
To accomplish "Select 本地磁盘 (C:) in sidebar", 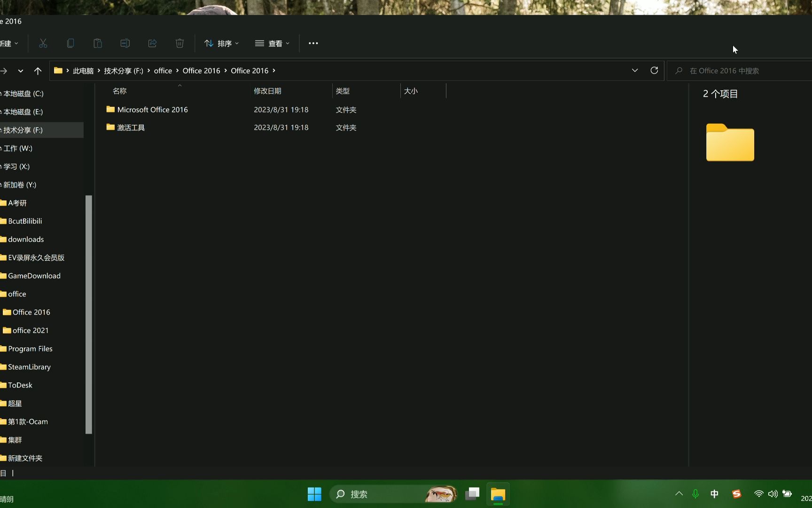I will [23, 94].
